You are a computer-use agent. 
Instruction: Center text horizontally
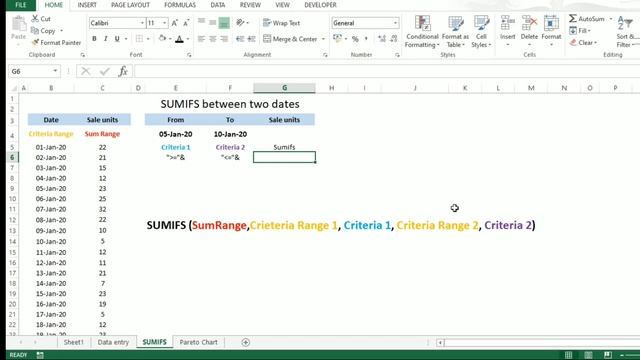(213, 39)
